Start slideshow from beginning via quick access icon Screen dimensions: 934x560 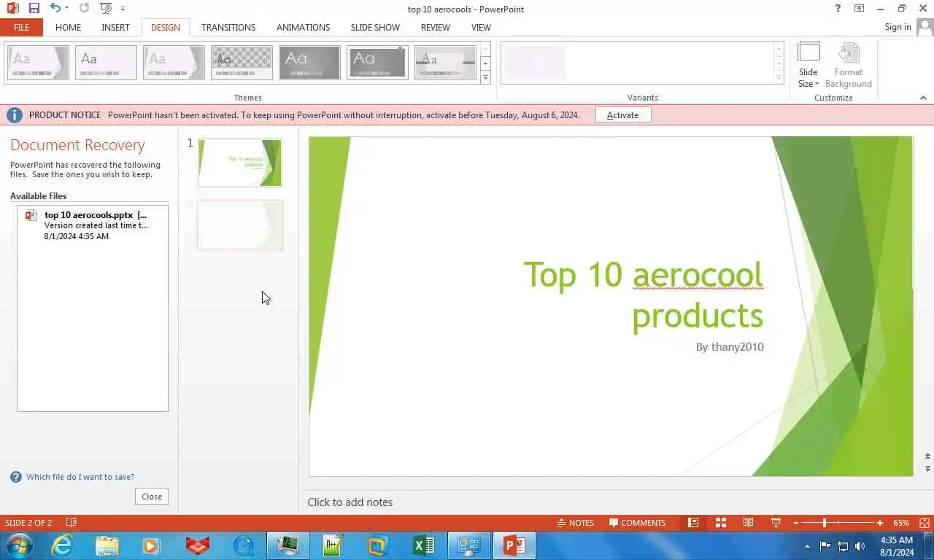(x=107, y=9)
